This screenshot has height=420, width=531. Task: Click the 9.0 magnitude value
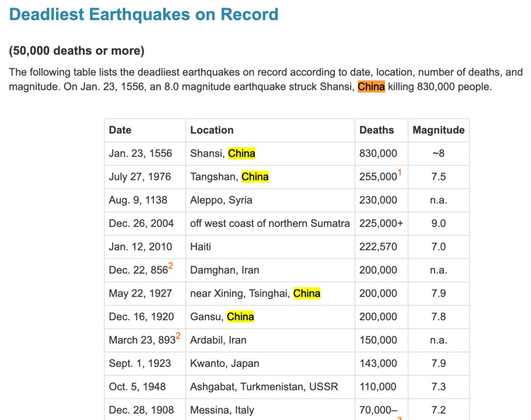pyautogui.click(x=439, y=224)
